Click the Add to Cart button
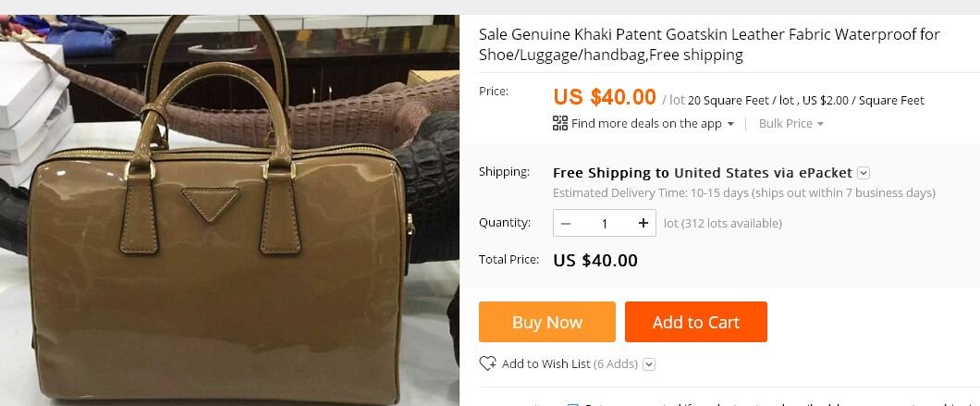980x406 pixels. (695, 322)
